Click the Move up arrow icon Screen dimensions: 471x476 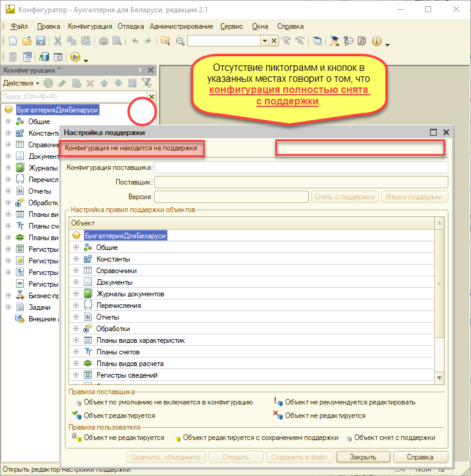point(104,83)
